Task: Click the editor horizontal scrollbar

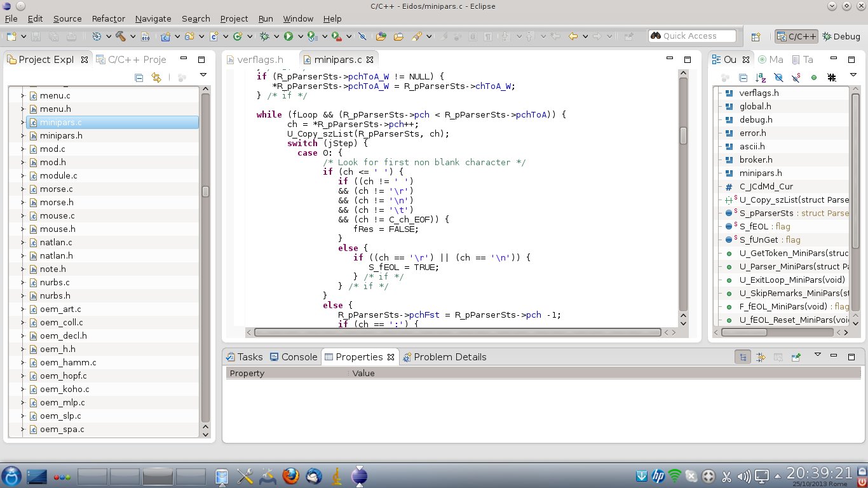Action: [458, 332]
